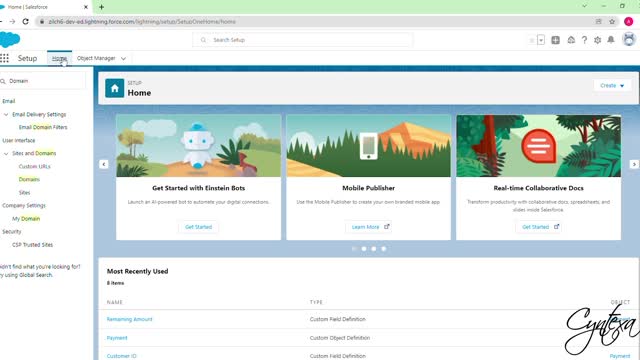Bookmark this page with the star icon

click(x=612, y=22)
